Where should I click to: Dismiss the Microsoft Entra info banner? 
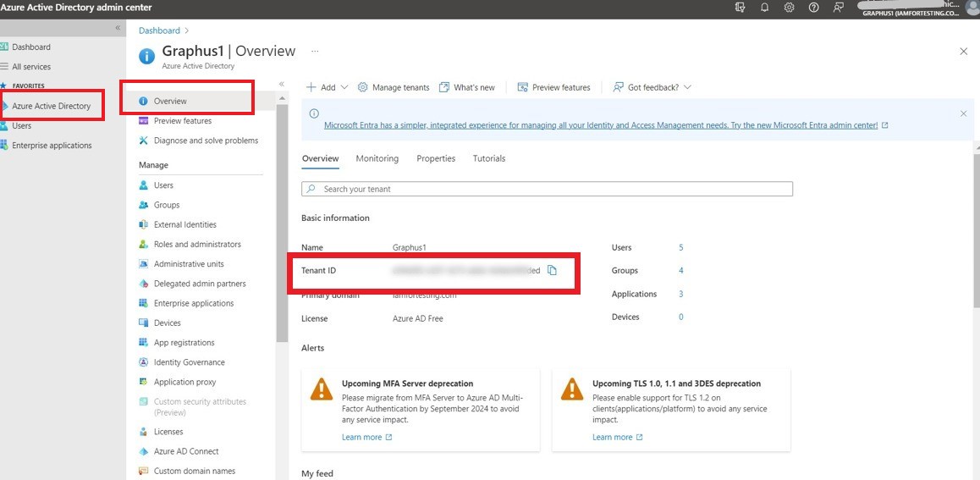click(x=963, y=113)
